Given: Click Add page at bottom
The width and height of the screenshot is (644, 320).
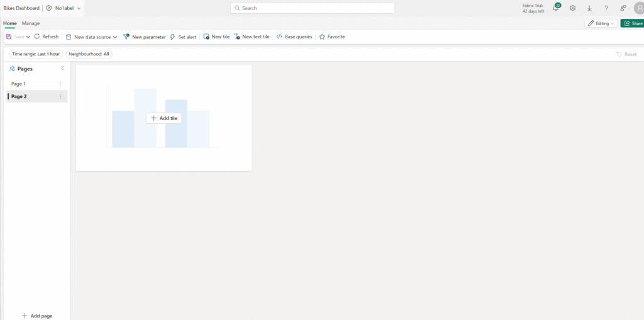Looking at the screenshot, I should [37, 316].
